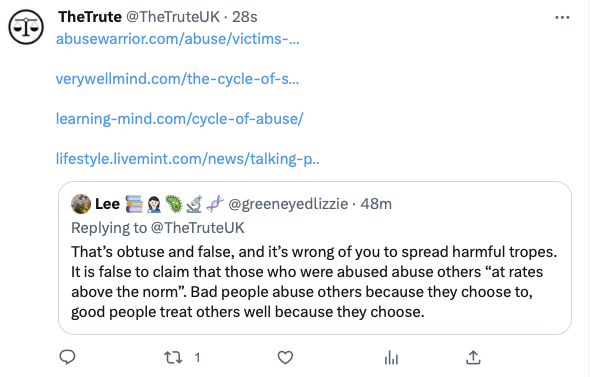Click the @greeneyedlizzie handle
590x377 pixels.
(x=288, y=204)
